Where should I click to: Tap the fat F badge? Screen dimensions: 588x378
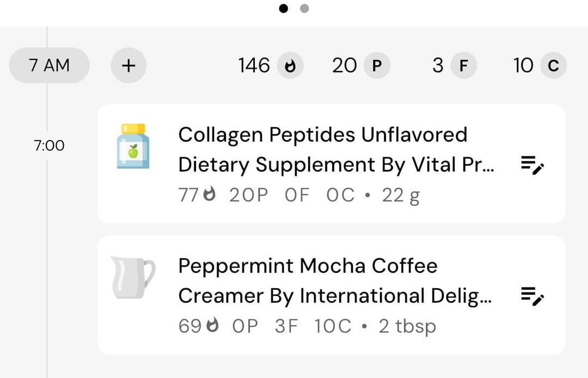(x=463, y=65)
